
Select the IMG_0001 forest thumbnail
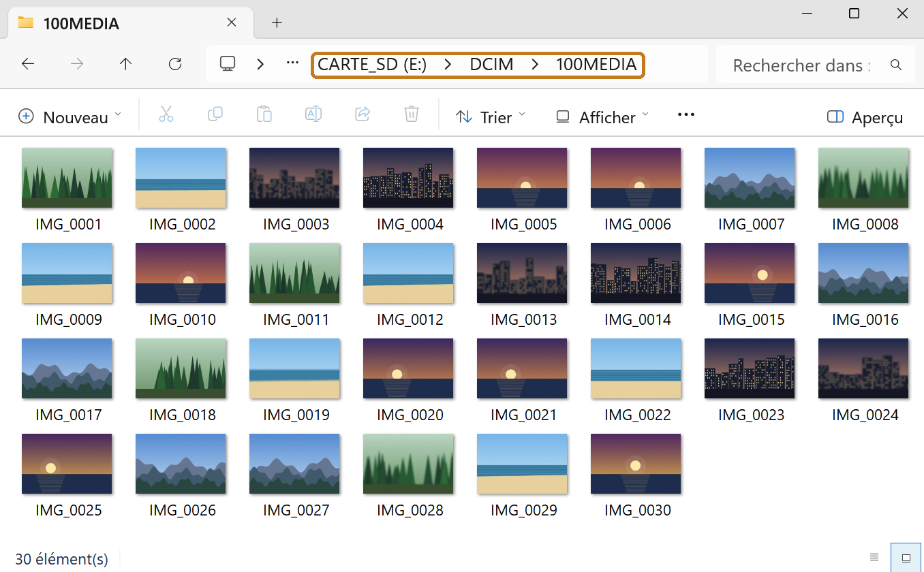67,178
